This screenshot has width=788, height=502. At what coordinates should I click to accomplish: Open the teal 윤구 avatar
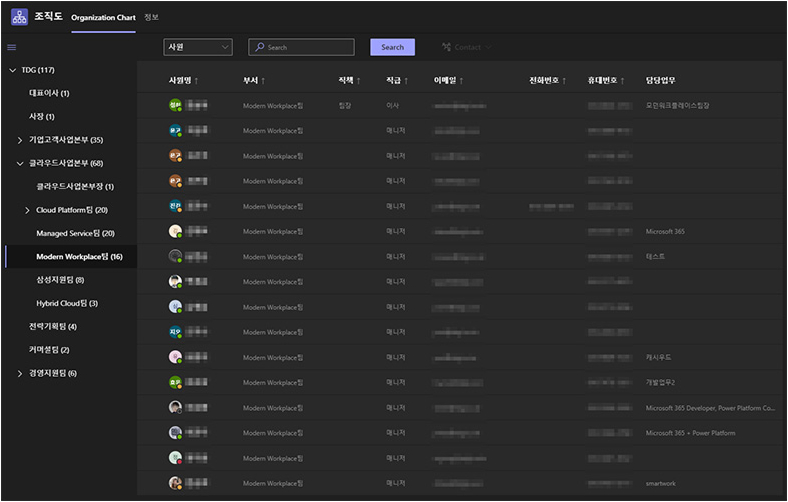pos(175,130)
